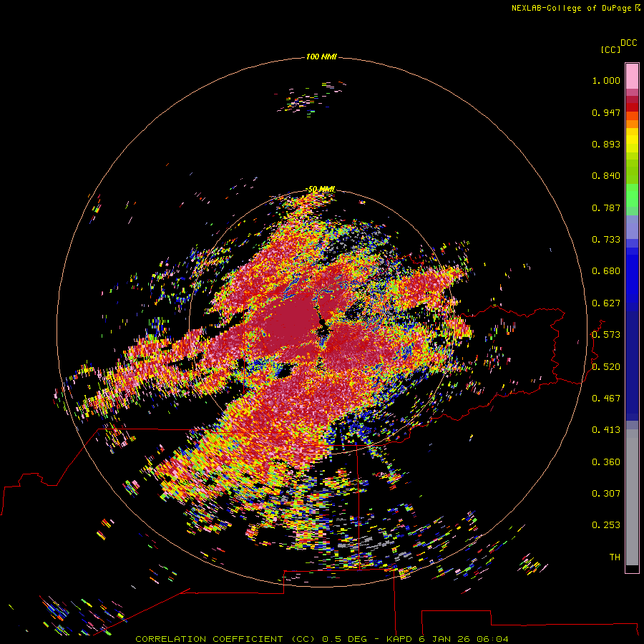Click the 0.573 legend value
This screenshot has width=644, height=644.
(606, 335)
